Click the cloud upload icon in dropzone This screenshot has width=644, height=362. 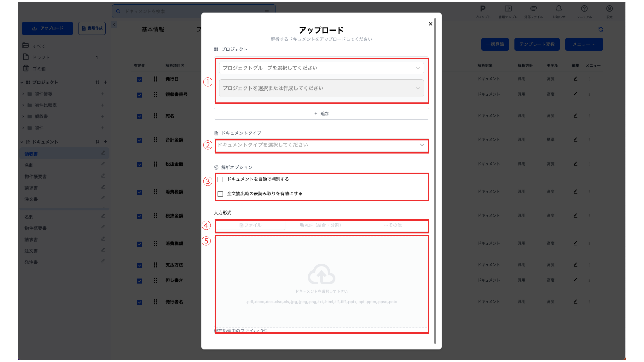321,274
